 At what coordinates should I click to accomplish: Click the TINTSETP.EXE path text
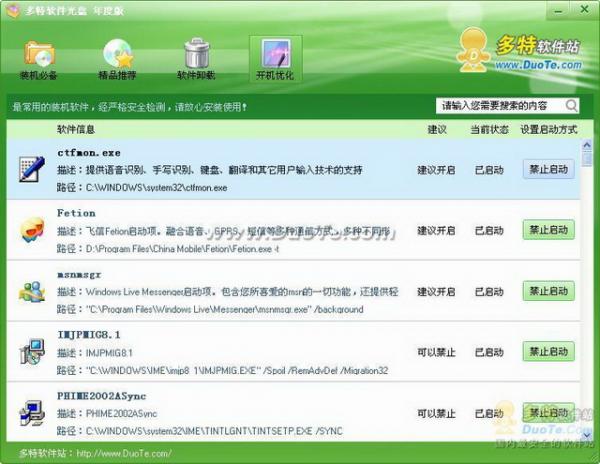click(x=214, y=431)
